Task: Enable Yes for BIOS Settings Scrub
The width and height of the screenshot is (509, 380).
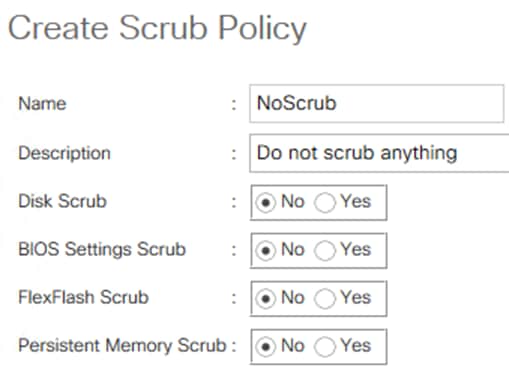Action: point(324,250)
